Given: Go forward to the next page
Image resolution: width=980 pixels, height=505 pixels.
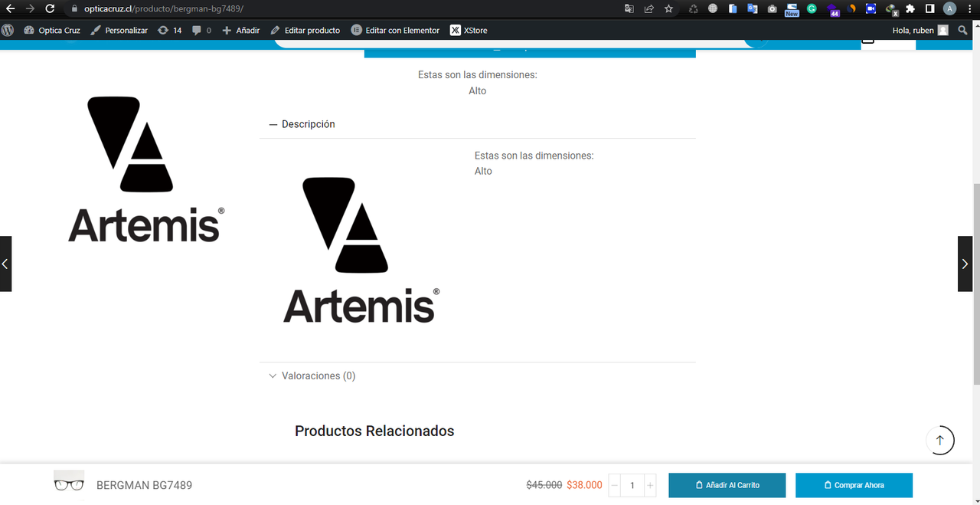Looking at the screenshot, I should tap(31, 8).
